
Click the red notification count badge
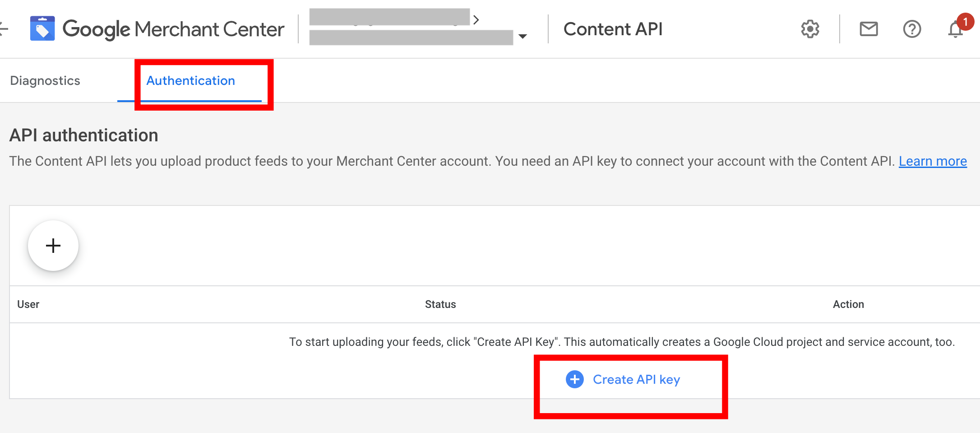point(965,21)
